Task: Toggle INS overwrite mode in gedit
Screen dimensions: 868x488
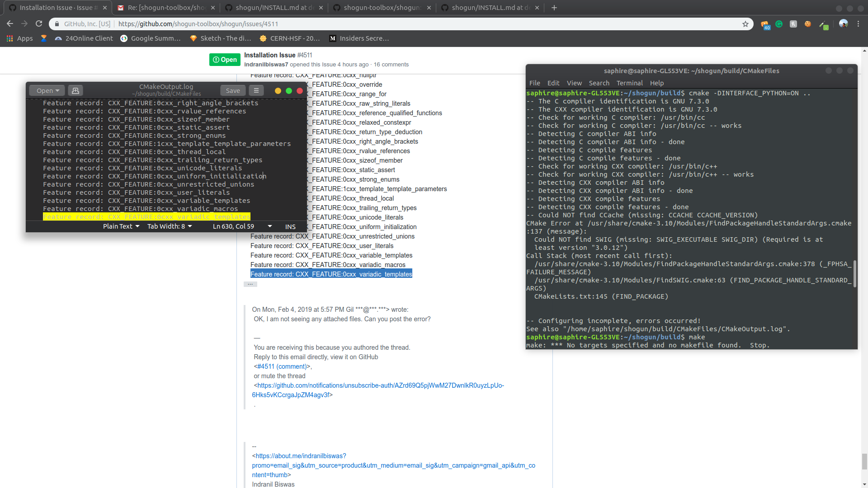Action: click(290, 226)
